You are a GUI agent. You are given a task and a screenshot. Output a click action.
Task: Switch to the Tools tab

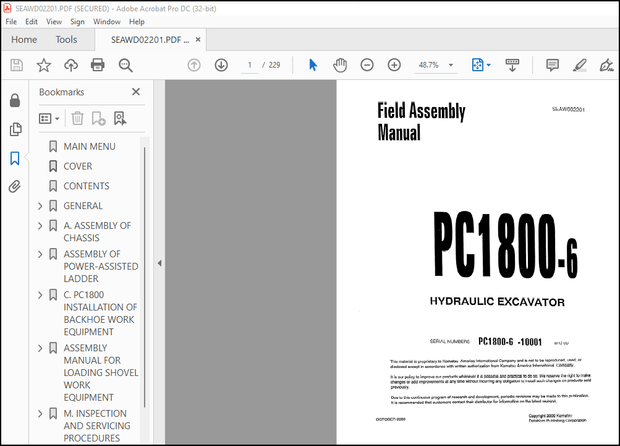[x=66, y=40]
